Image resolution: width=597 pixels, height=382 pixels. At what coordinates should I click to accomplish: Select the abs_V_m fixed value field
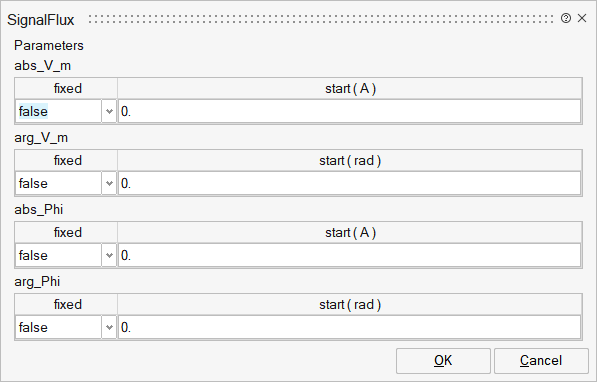click(58, 112)
